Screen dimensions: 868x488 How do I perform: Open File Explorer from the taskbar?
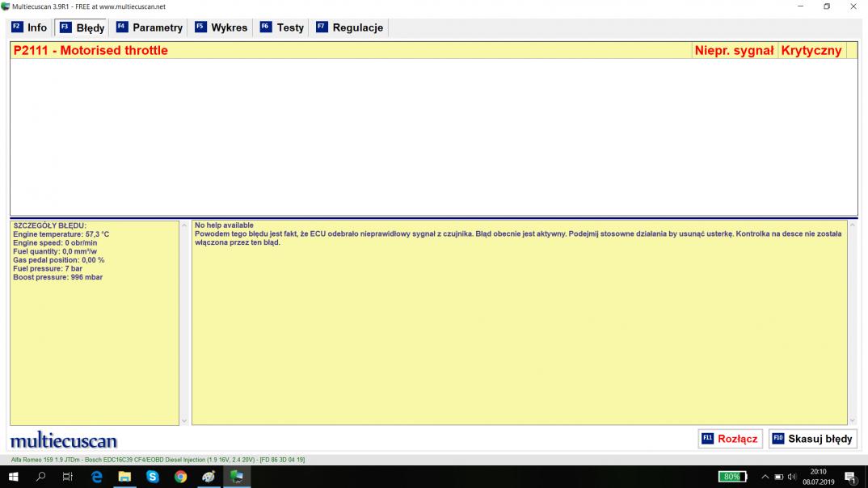124,477
